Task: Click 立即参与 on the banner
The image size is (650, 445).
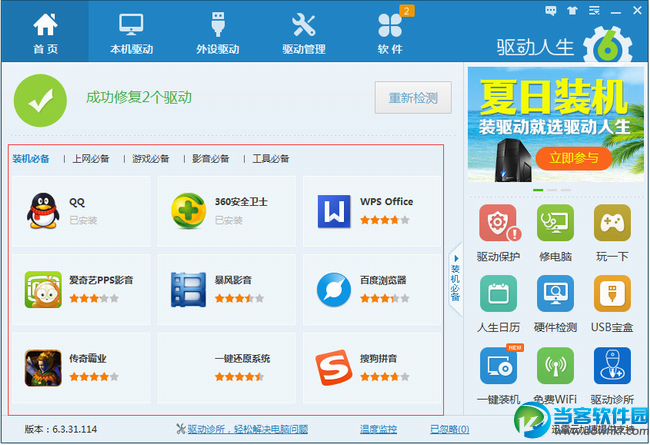Action: [574, 158]
